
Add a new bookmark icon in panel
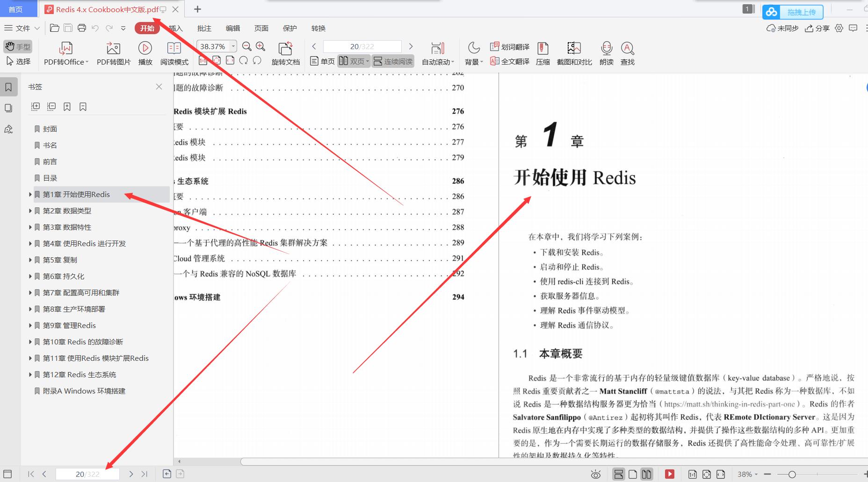(x=67, y=107)
